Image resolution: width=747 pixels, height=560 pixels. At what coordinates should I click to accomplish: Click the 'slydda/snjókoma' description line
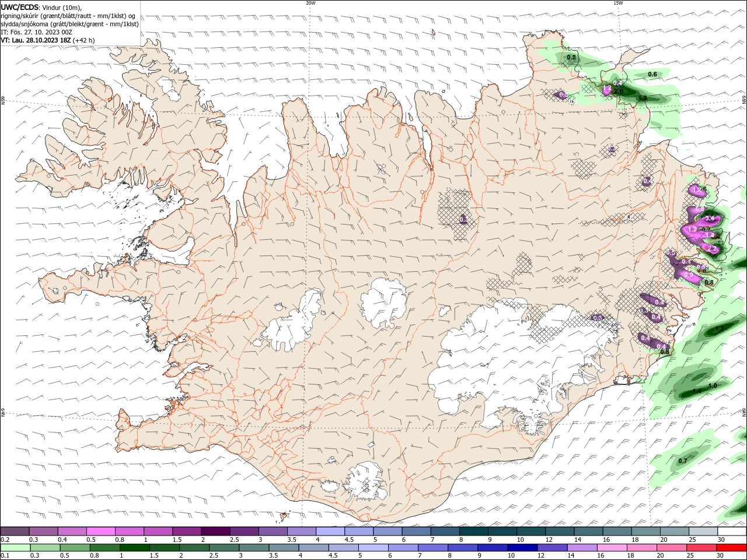[x=69, y=24]
